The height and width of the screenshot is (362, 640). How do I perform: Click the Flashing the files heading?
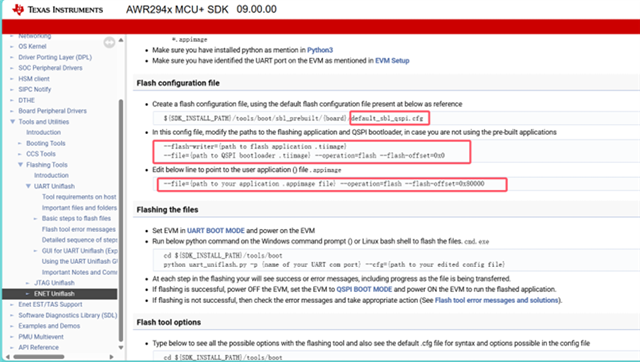click(167, 210)
